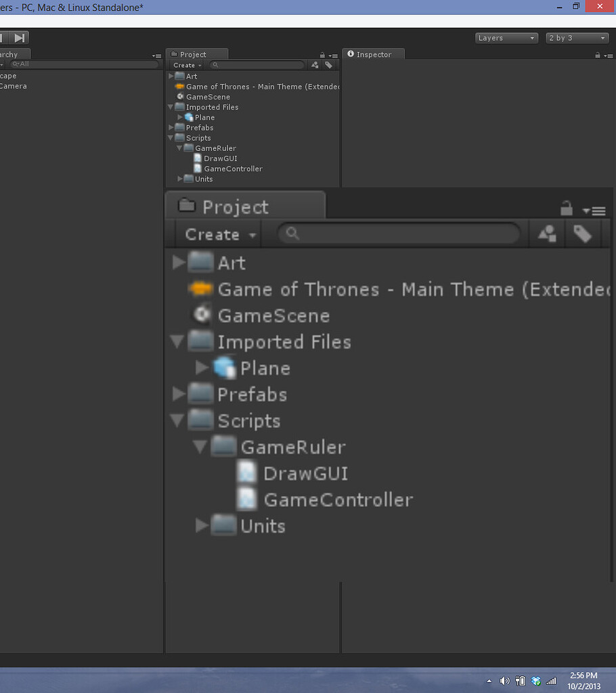Open the Layers dropdown

pyautogui.click(x=506, y=38)
